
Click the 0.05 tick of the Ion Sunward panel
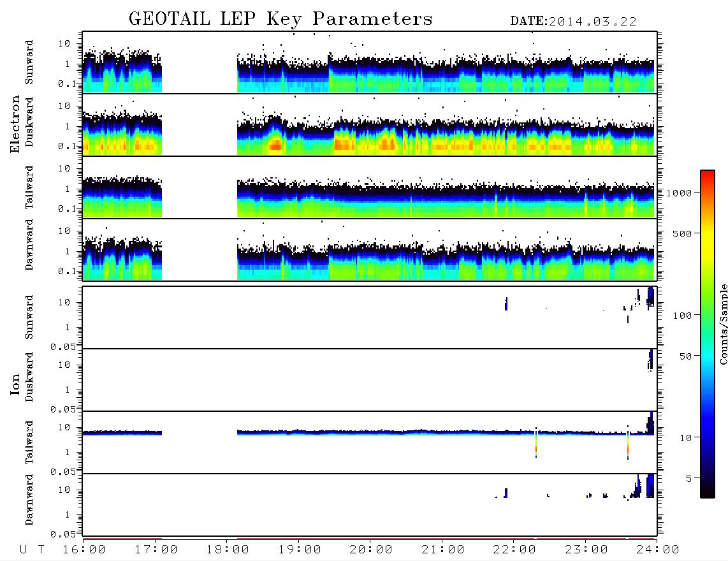pos(62,347)
